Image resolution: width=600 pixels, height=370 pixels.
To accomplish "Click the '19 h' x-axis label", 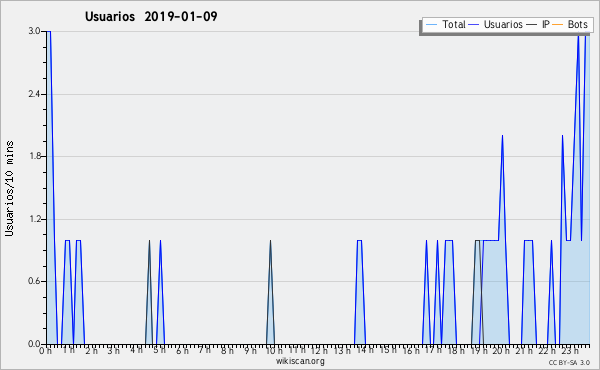I will tap(479, 351).
